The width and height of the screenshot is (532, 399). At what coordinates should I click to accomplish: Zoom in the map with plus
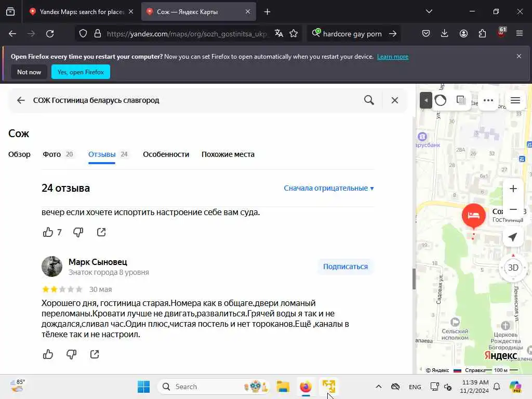coord(513,189)
